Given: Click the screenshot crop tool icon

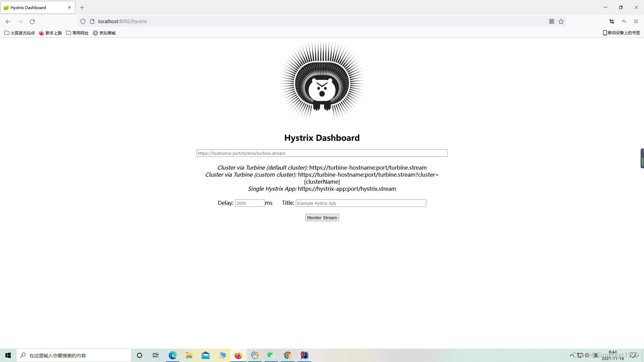Looking at the screenshot, I should [612, 21].
